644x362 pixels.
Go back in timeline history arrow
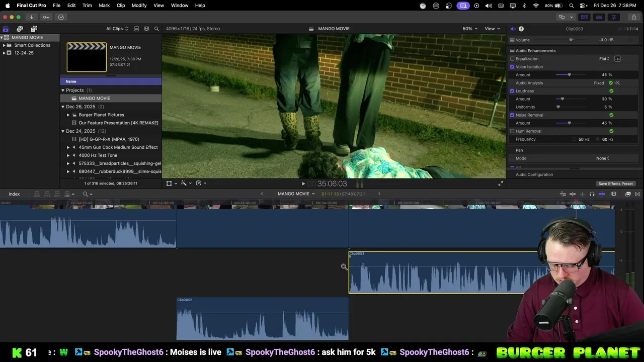262,194
